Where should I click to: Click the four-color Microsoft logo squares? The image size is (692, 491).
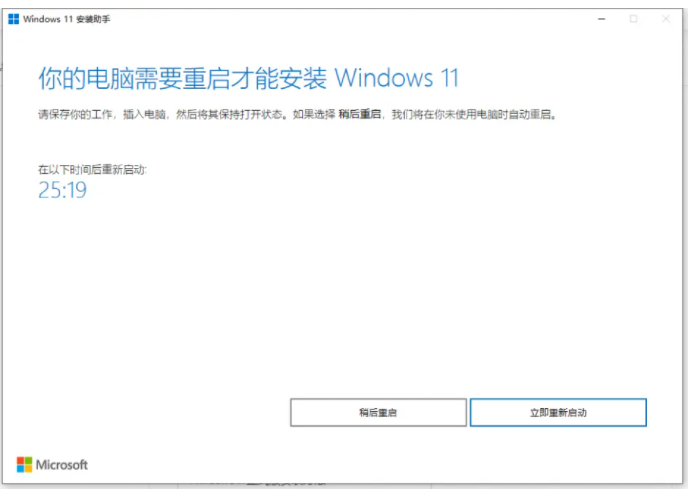24,465
